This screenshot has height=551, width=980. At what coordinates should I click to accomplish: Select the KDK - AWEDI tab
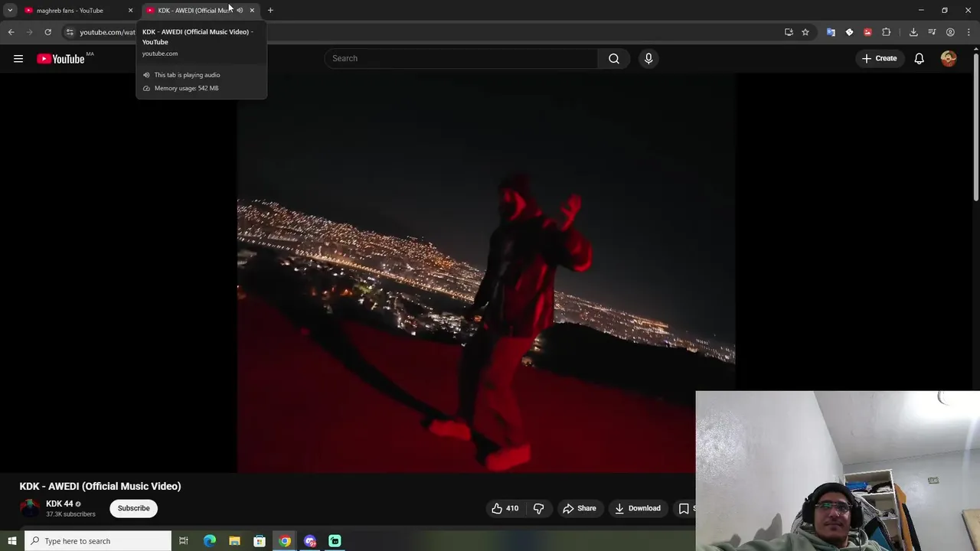point(194,11)
